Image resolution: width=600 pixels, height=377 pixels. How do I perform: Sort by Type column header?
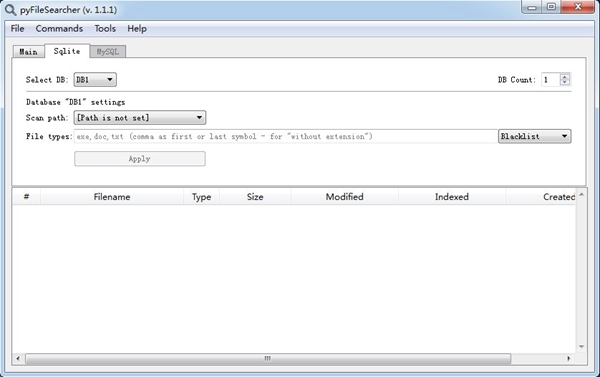coord(201,197)
